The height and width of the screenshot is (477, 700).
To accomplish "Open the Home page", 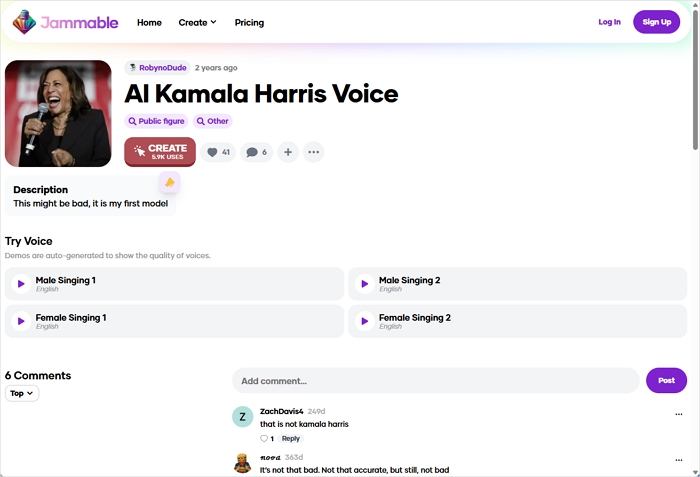I will (149, 22).
